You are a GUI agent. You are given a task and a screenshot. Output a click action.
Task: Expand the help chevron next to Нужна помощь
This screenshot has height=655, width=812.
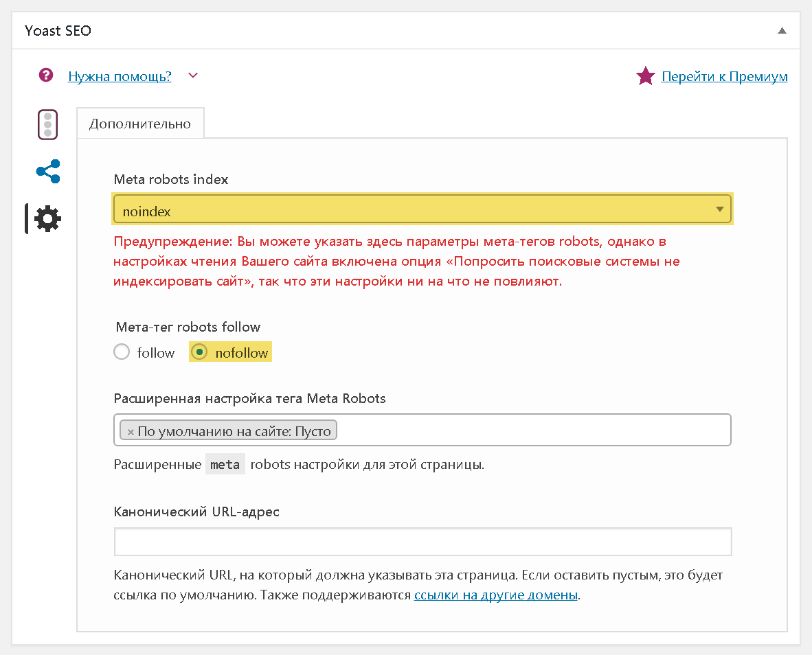click(x=193, y=76)
